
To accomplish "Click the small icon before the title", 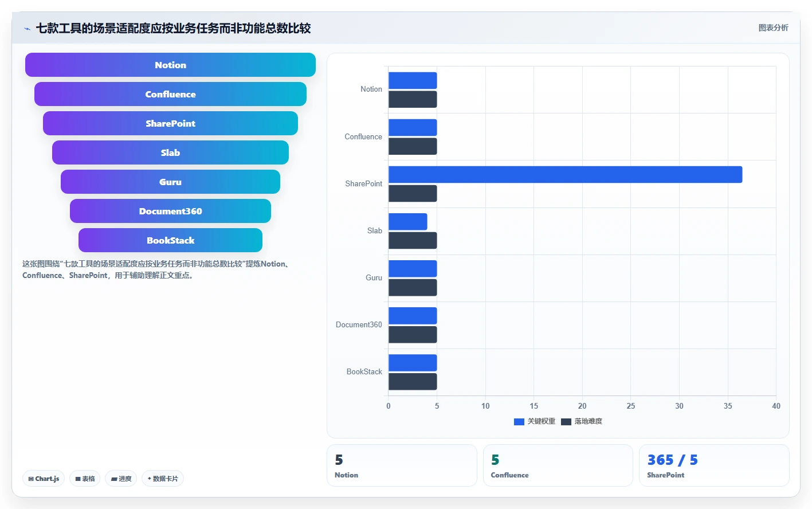I will point(27,29).
